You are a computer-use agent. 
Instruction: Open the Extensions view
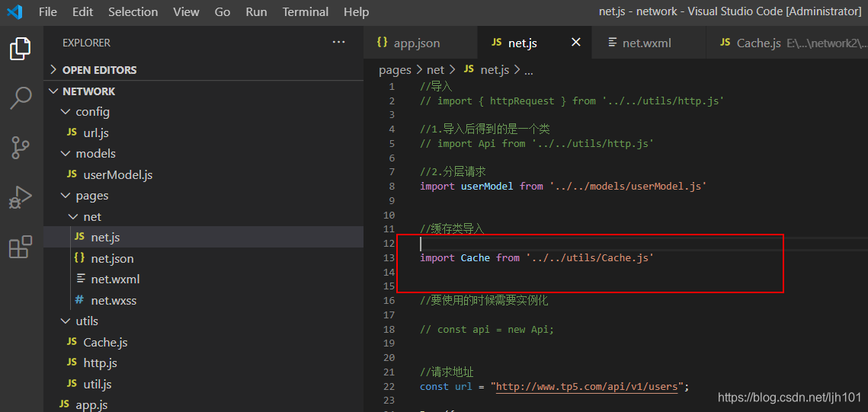21,247
